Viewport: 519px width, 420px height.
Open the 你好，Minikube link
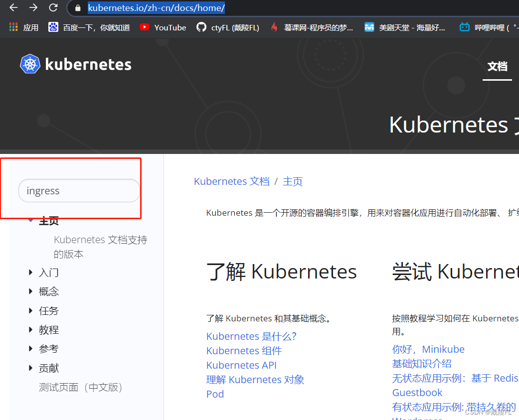[428, 349]
